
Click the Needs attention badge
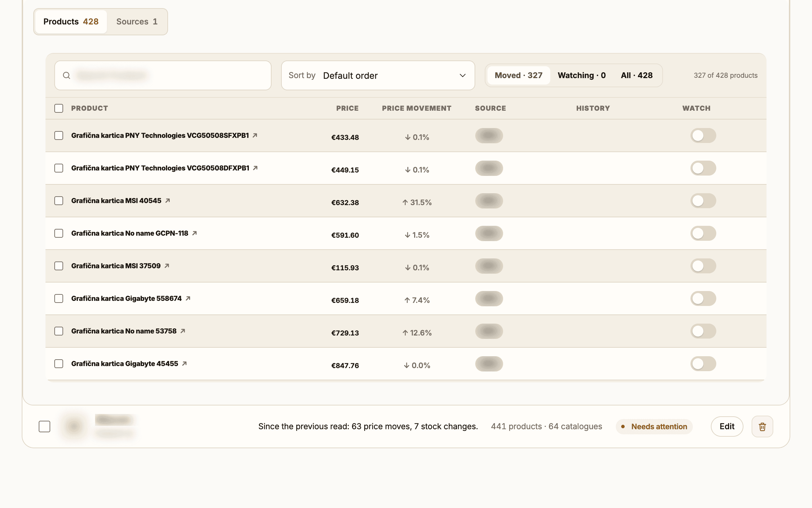coord(654,427)
